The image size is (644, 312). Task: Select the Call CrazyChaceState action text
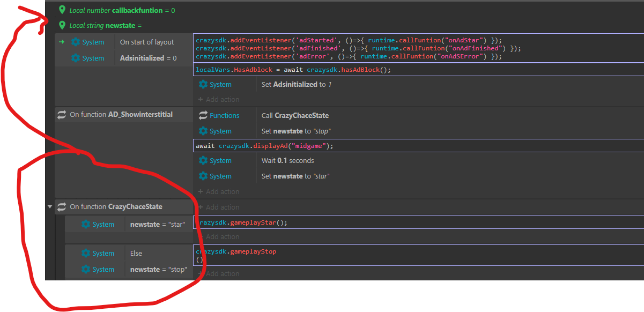pos(295,115)
